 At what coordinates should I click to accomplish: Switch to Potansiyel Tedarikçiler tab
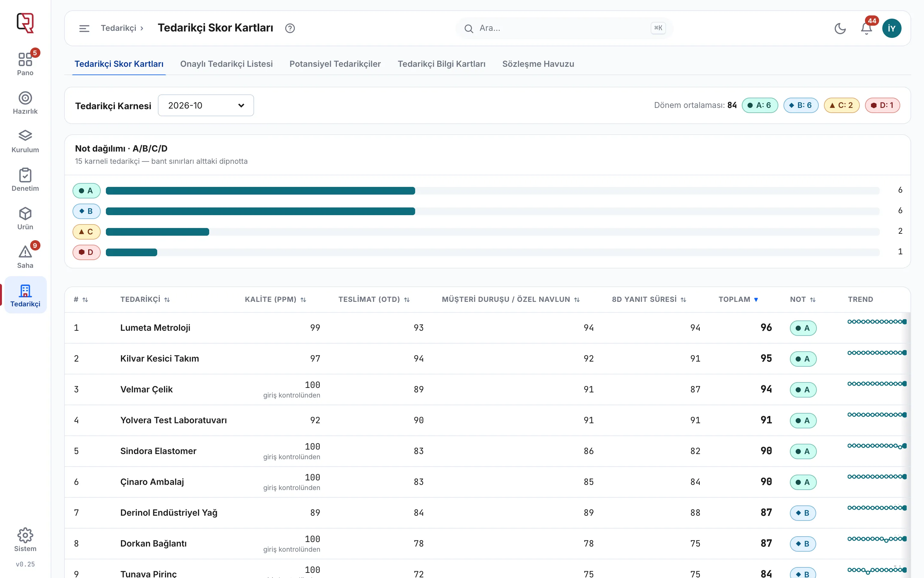point(335,64)
